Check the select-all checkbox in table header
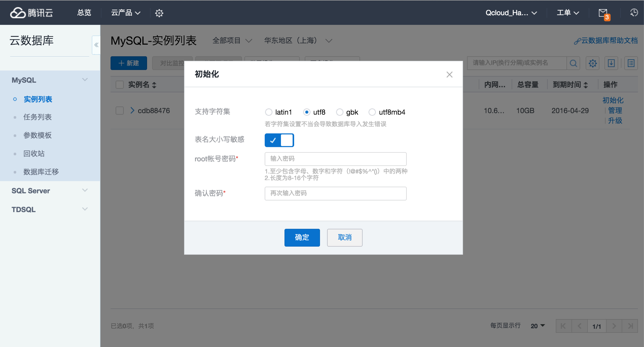644x347 pixels. [119, 85]
